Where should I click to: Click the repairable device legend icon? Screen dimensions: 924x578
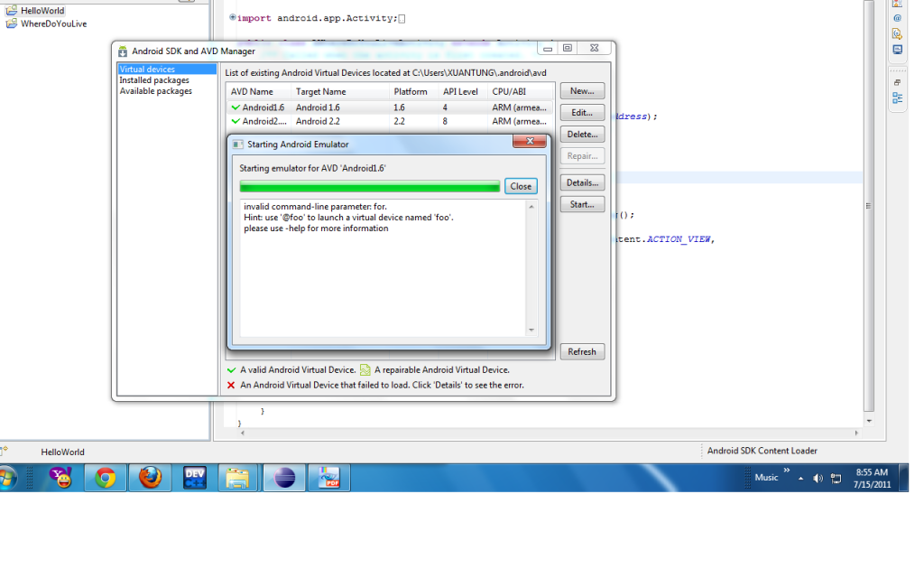365,369
